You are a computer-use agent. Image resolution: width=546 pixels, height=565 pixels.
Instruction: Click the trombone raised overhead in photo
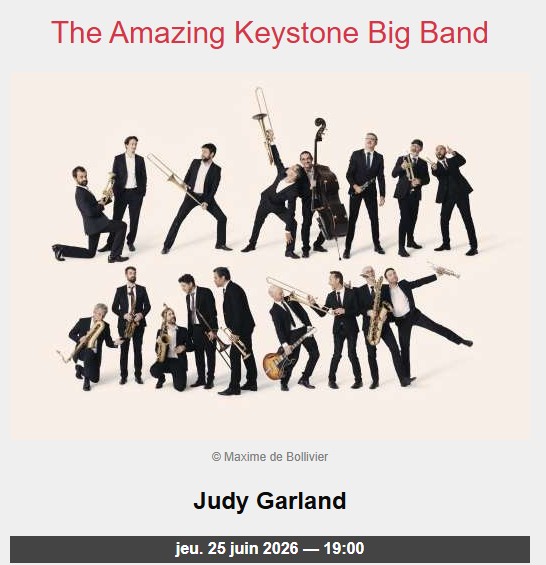[x=265, y=124]
